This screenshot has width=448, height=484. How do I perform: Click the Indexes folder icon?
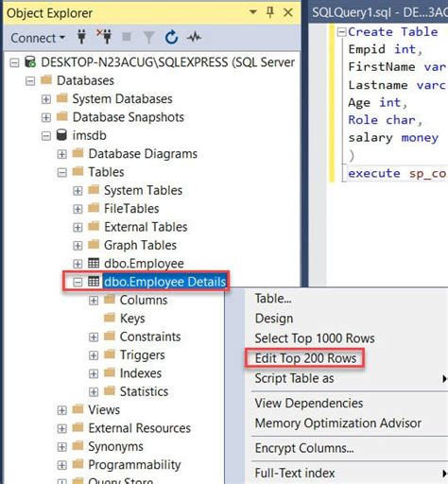[110, 372]
